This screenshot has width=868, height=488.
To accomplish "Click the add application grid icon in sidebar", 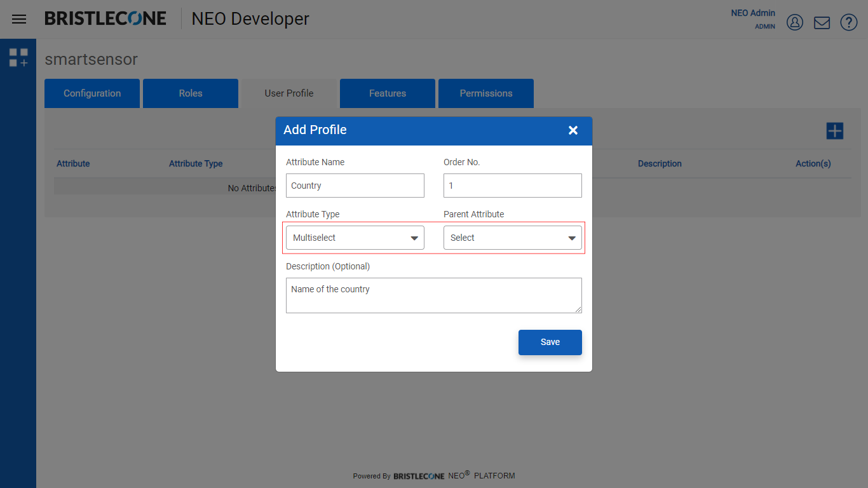I will tap(18, 57).
